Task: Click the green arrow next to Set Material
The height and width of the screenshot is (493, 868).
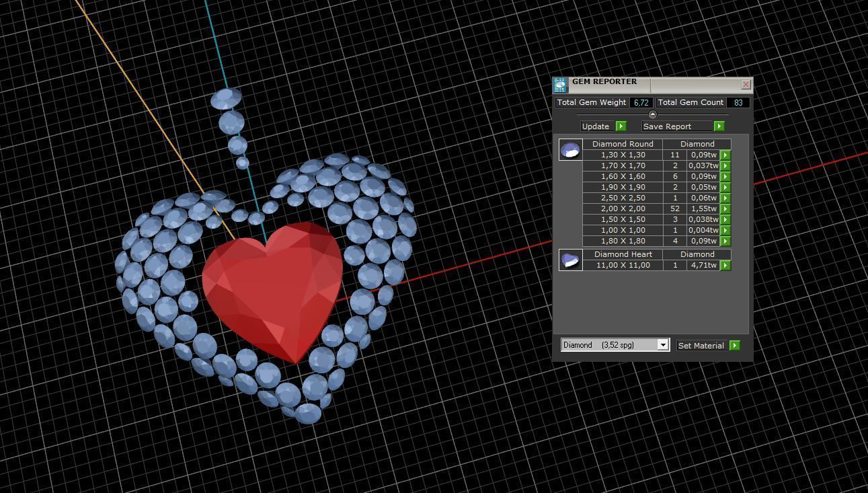Action: point(735,346)
